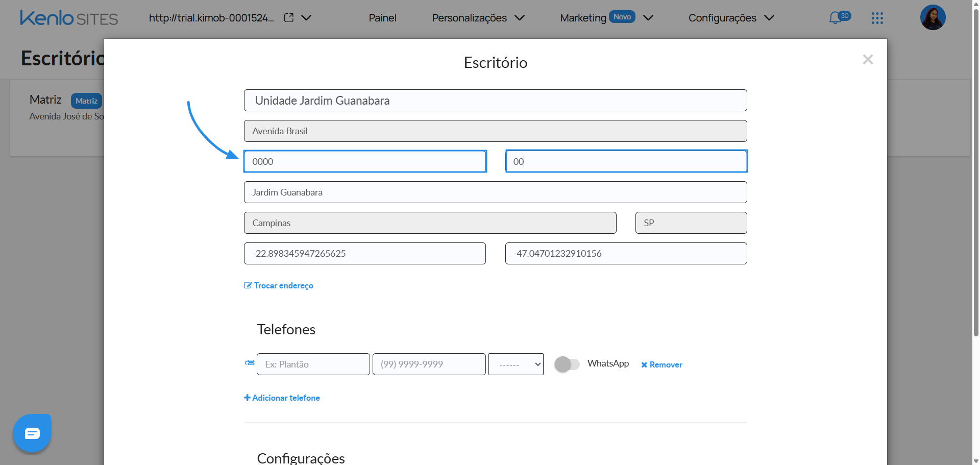
Task: Expand the Marketing chevron arrow
Action: [x=648, y=18]
